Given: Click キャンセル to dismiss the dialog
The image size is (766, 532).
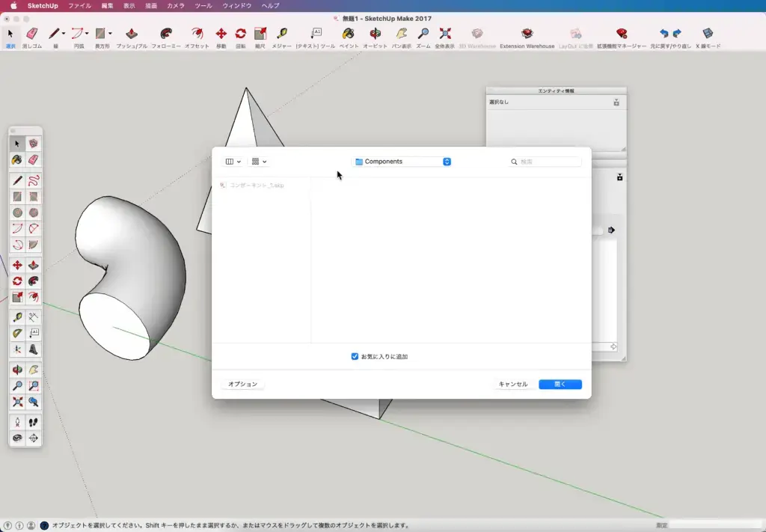Looking at the screenshot, I should (513, 385).
